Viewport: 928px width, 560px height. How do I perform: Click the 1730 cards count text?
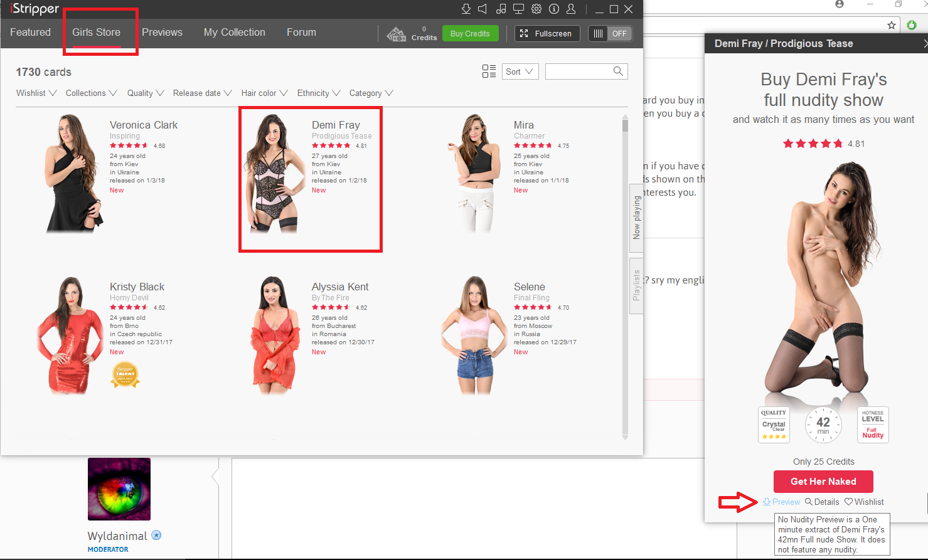tap(44, 72)
